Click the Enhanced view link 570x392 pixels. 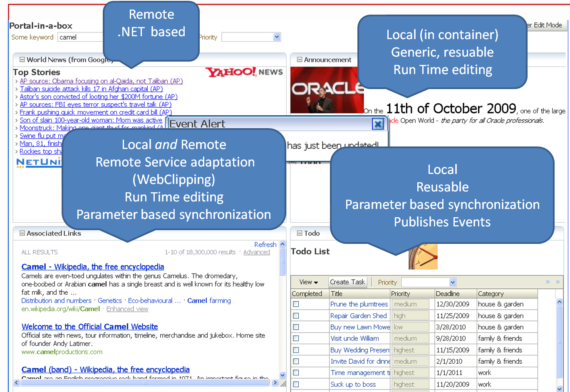127,309
